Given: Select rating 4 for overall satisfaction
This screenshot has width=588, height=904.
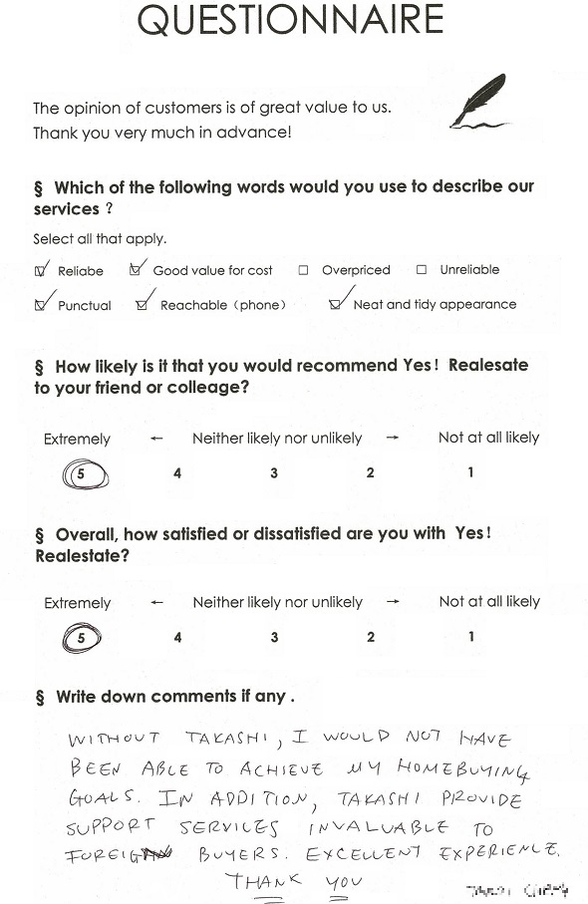Looking at the screenshot, I should [177, 637].
